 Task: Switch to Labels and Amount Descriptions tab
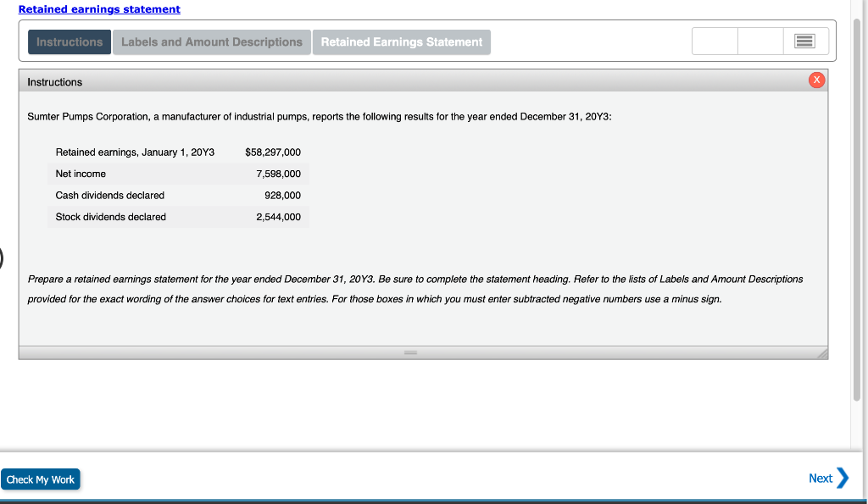(211, 42)
